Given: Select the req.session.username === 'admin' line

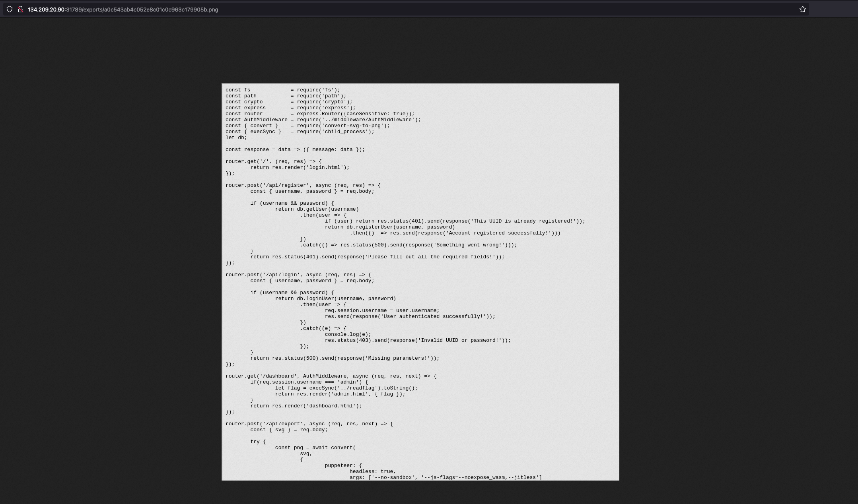Looking at the screenshot, I should pyautogui.click(x=309, y=382).
